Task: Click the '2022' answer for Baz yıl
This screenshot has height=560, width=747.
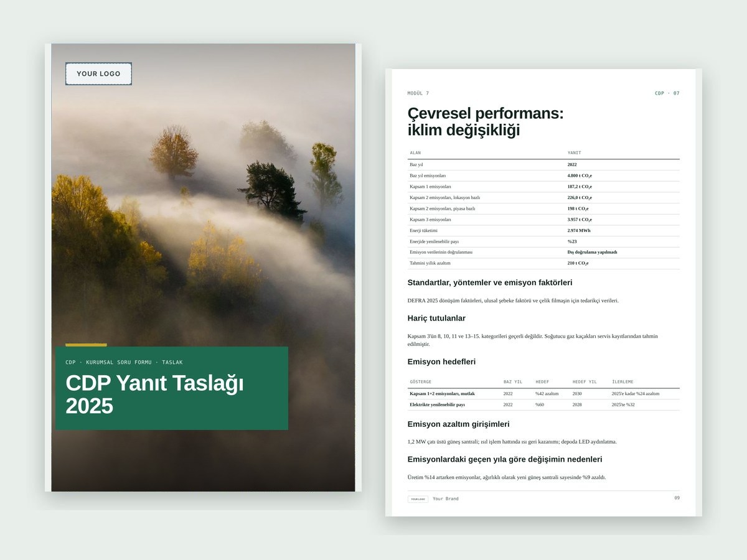Action: pos(572,165)
